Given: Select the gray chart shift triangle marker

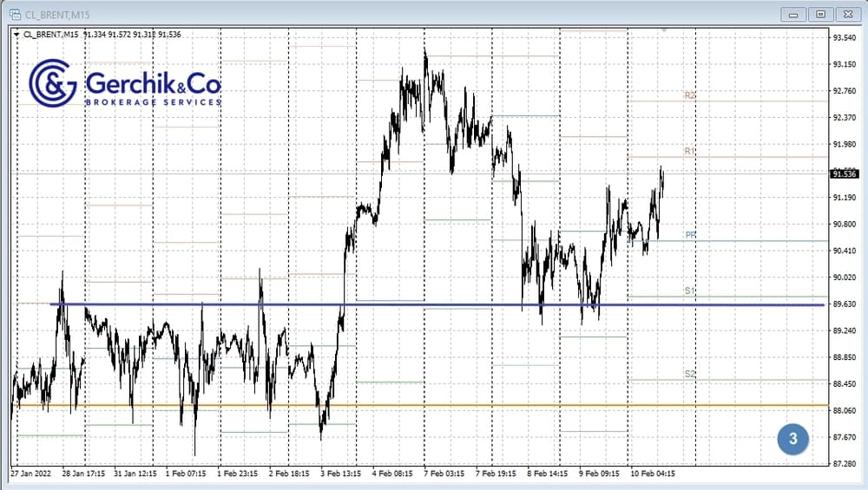Looking at the screenshot, I should click(665, 29).
